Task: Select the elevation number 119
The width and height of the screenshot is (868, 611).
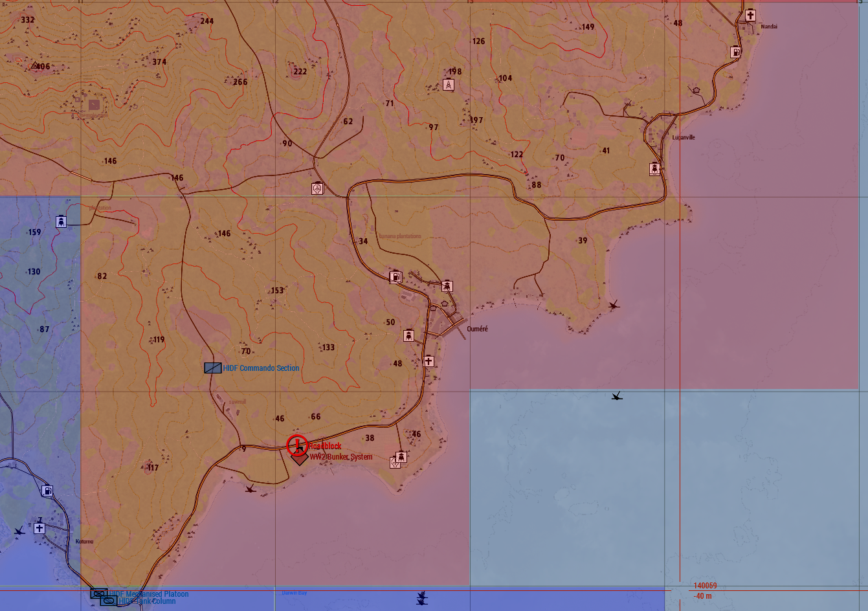Action: click(x=158, y=340)
